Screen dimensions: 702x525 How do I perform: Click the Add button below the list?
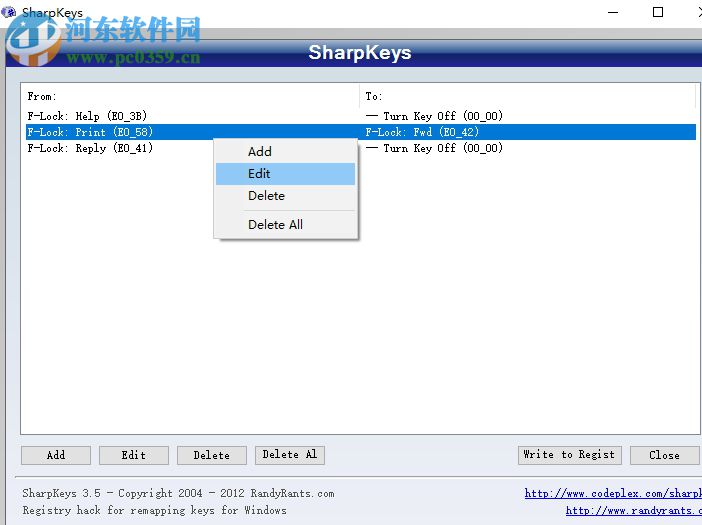(x=56, y=455)
